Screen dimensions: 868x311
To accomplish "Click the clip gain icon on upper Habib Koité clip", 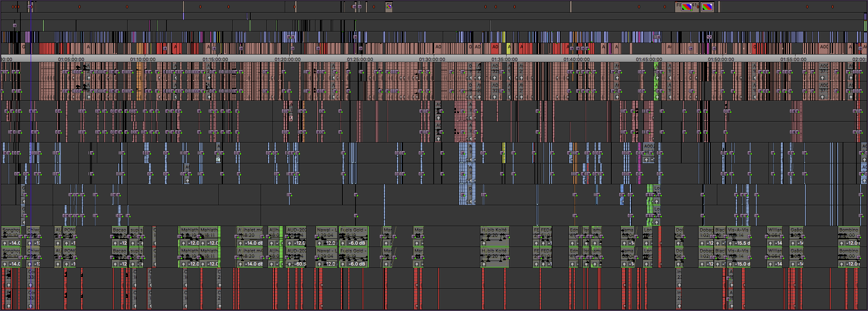I will coord(484,243).
